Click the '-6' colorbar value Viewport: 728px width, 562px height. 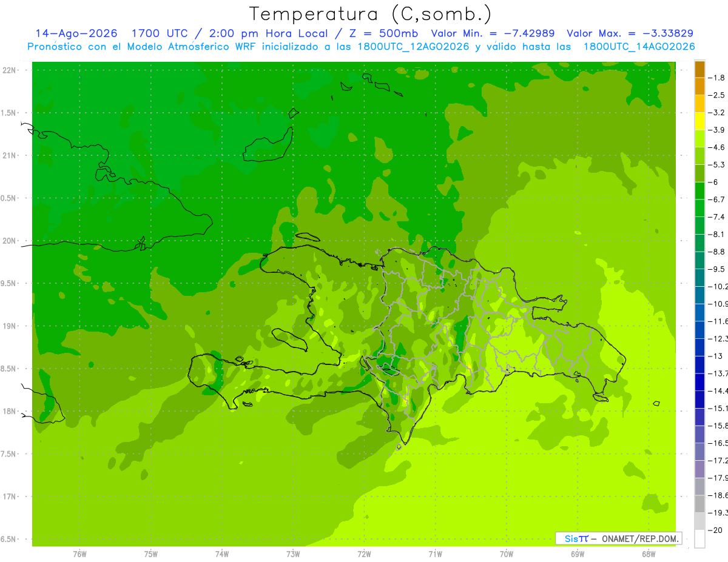[x=713, y=182]
